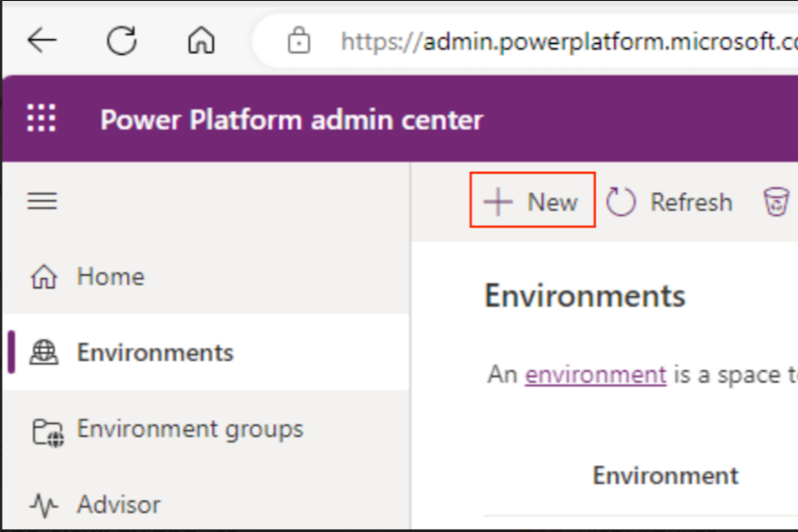Click the circular arrow icon beside Refresh
The width and height of the screenshot is (798, 532).
[x=621, y=201]
